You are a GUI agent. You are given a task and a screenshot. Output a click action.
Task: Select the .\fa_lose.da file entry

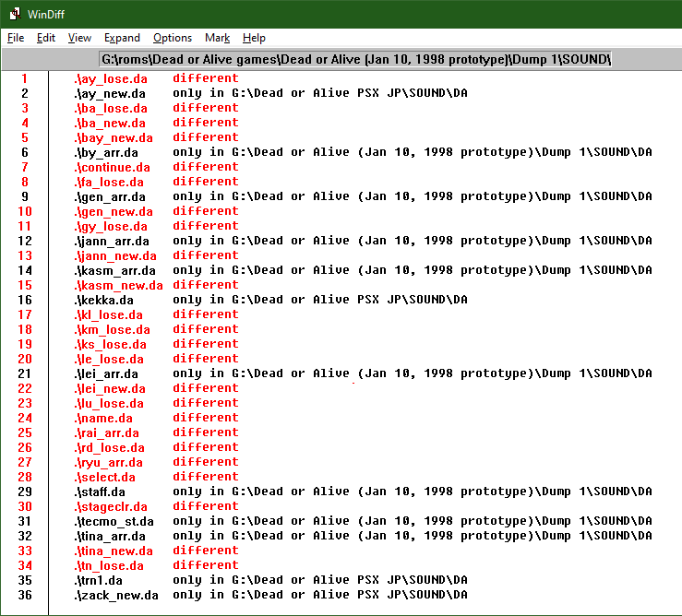pyautogui.click(x=109, y=183)
